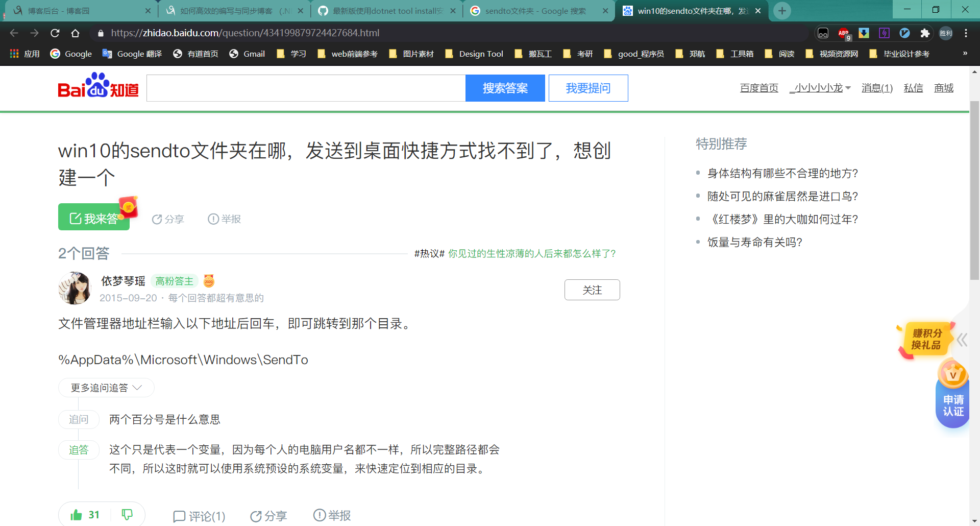Image resolution: width=980 pixels, height=526 pixels.
Task: Open the new tab plus button
Action: click(x=782, y=11)
